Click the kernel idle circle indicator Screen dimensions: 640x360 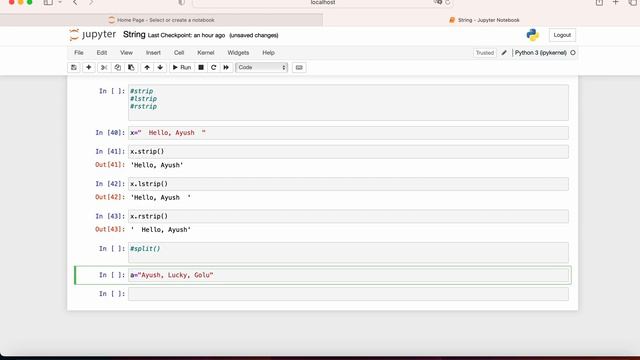coord(573,53)
